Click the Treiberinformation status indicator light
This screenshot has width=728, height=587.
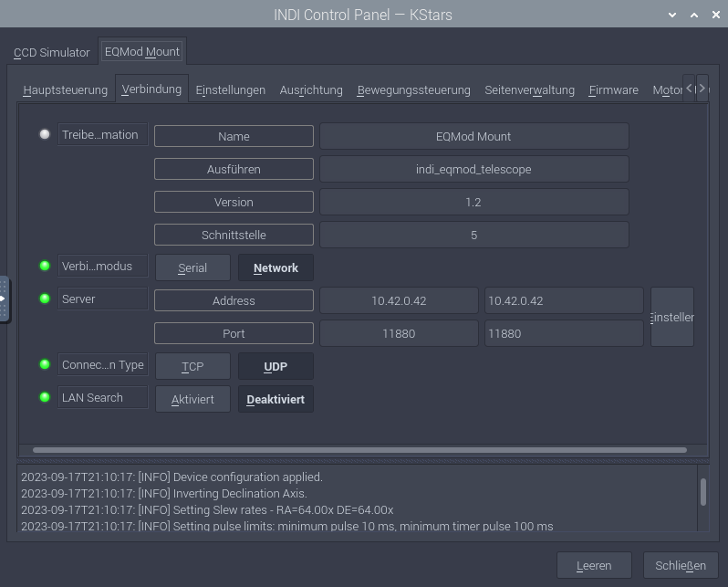click(45, 134)
